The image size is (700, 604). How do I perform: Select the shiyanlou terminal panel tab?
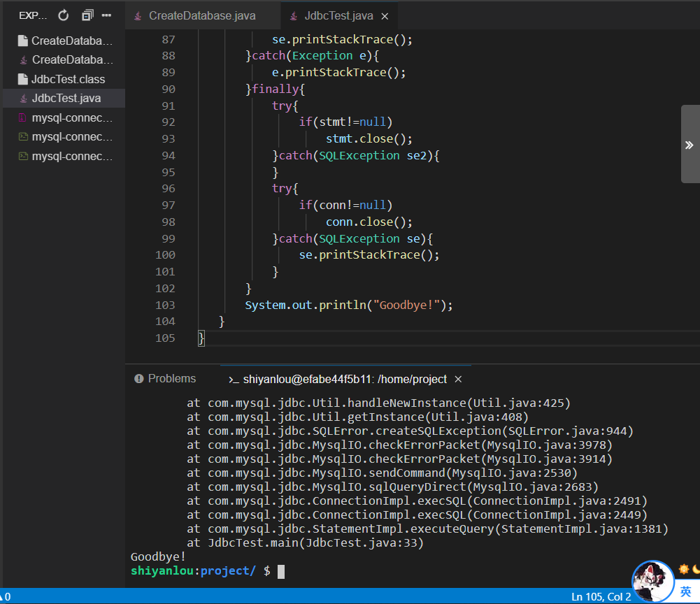pos(345,379)
